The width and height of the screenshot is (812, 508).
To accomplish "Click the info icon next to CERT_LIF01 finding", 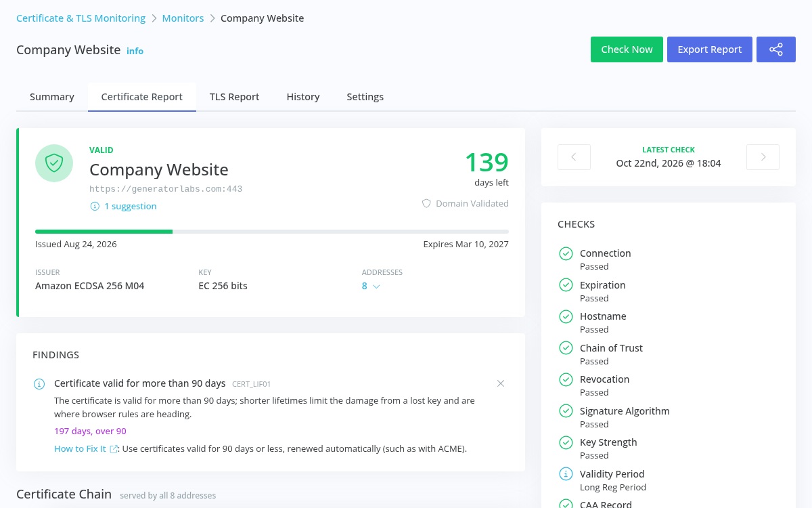I will 39,384.
